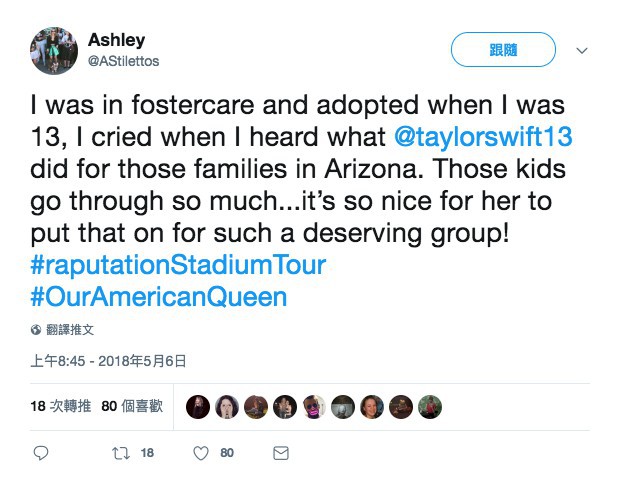Viewport: 622px width, 486px height.
Task: Click the globe icon beside translate tweet
Action: (x=37, y=329)
